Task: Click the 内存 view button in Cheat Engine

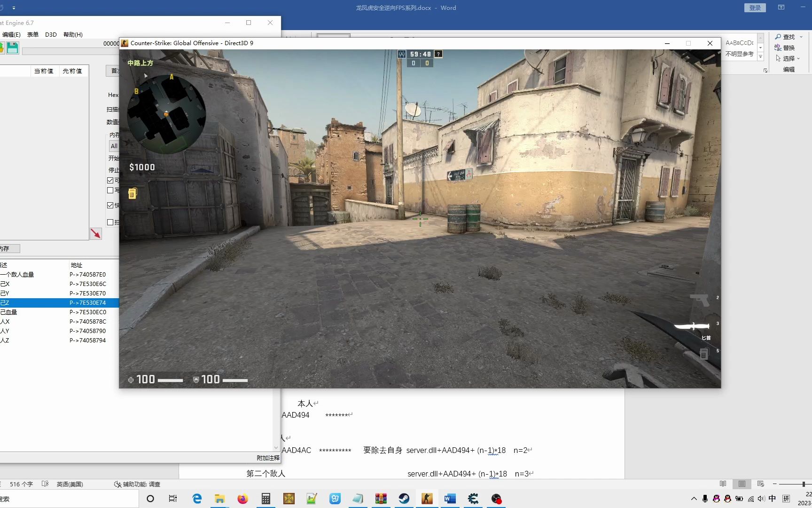Action: point(9,248)
